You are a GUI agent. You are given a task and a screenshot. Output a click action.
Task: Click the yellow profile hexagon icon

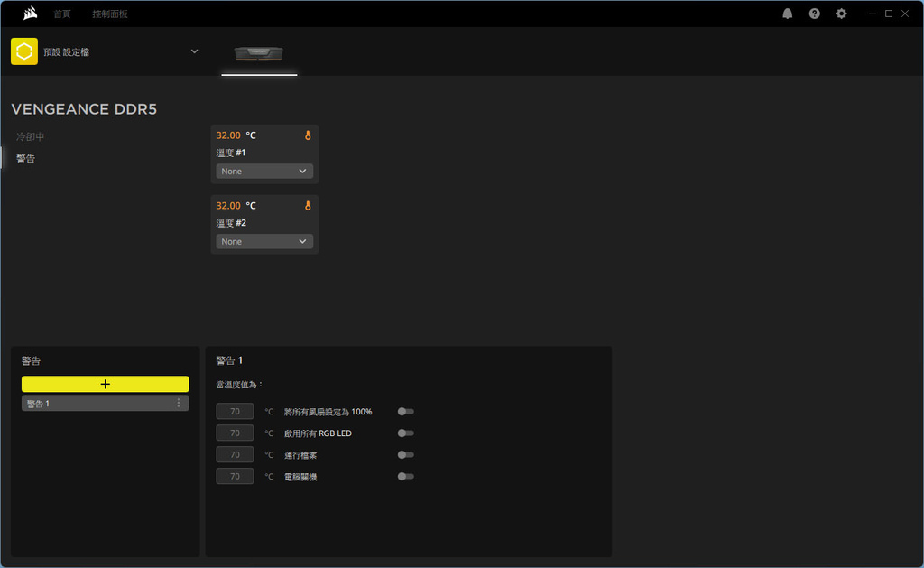click(24, 51)
